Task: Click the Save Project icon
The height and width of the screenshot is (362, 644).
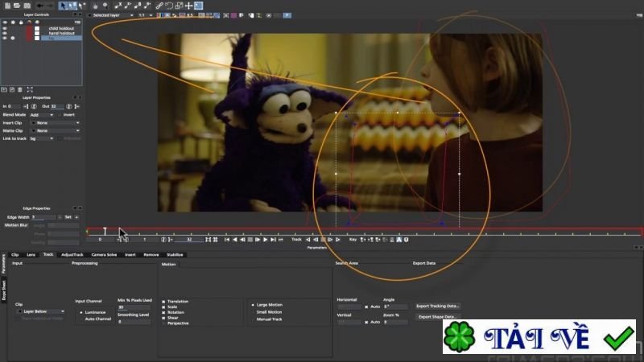Action: [x=27, y=6]
